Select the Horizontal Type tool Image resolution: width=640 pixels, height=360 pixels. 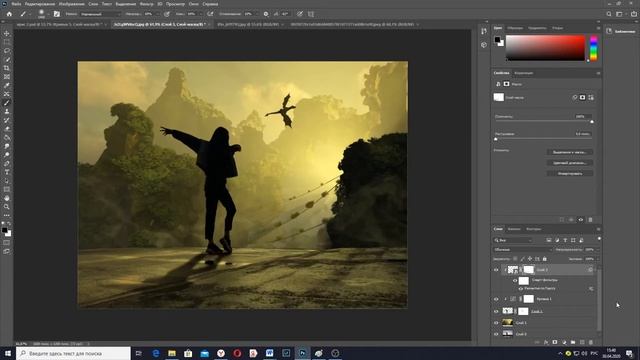[x=7, y=172]
